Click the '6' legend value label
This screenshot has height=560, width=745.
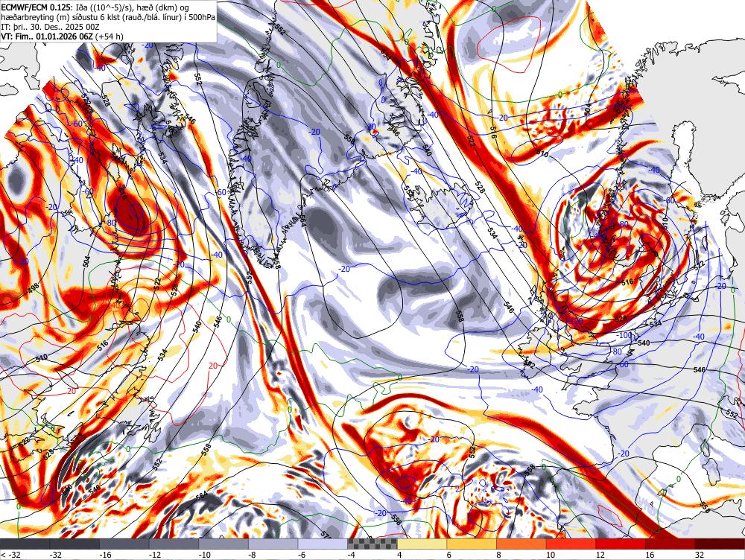(449, 555)
